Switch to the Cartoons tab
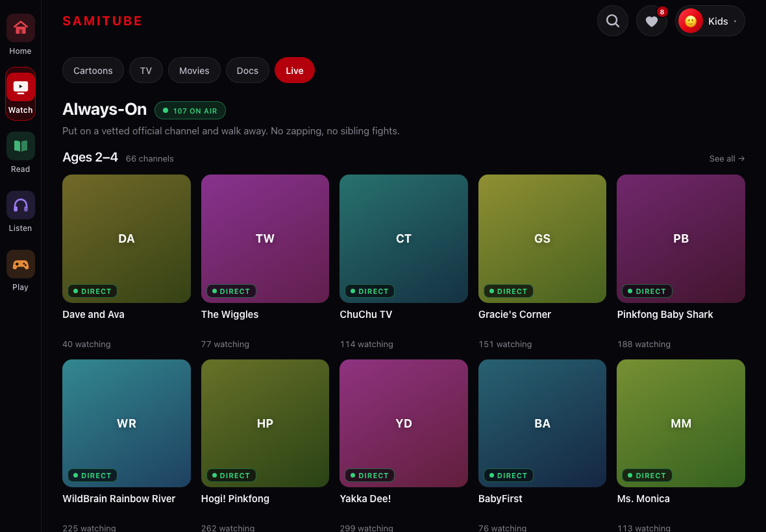 point(93,70)
